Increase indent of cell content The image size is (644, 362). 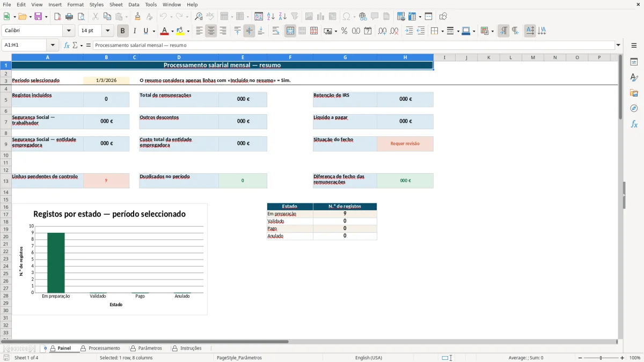coord(409,31)
